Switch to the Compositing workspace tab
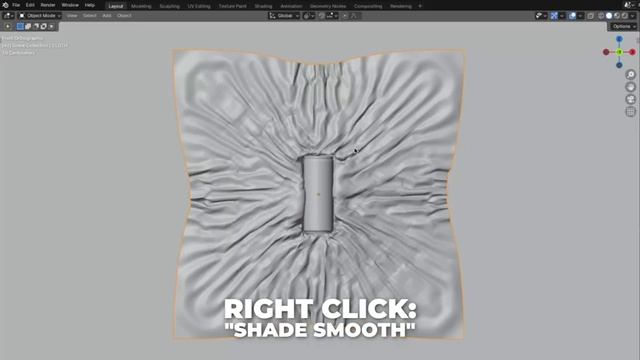This screenshot has width=640, height=360. coord(368,6)
